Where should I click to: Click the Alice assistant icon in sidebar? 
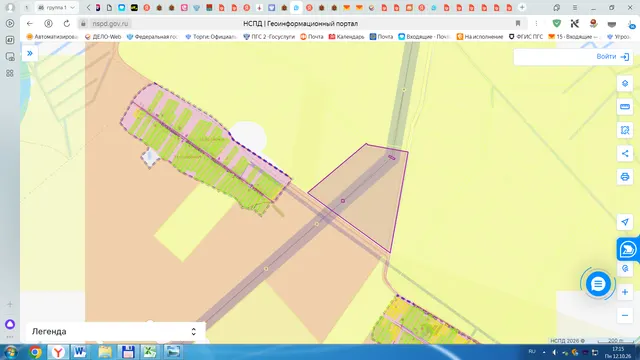tap(10, 324)
